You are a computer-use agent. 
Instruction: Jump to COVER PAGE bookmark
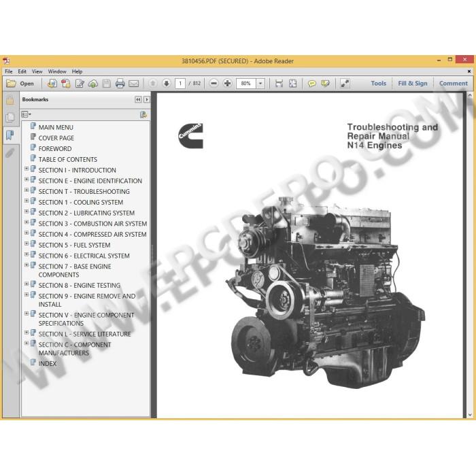coord(56,138)
